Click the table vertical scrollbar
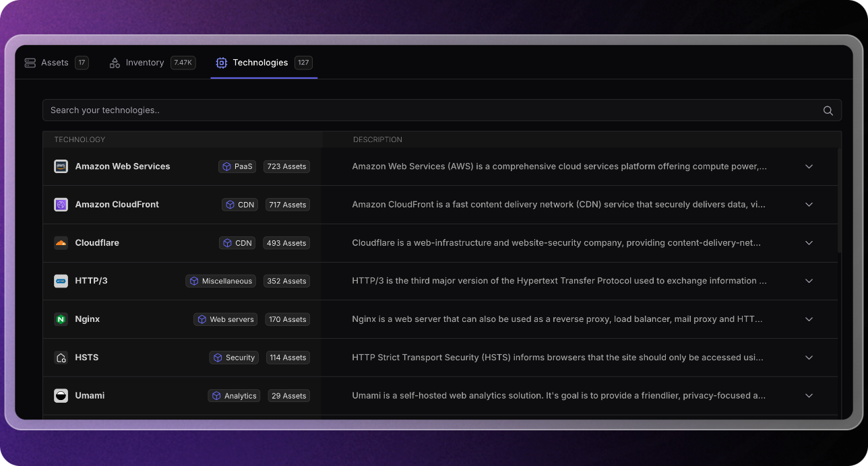Screen dimensions: 868x466 [x=840, y=201]
